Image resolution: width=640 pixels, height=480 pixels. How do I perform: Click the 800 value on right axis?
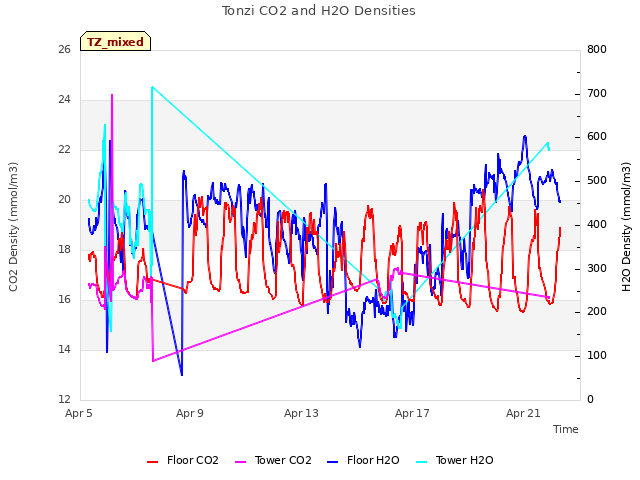point(597,50)
